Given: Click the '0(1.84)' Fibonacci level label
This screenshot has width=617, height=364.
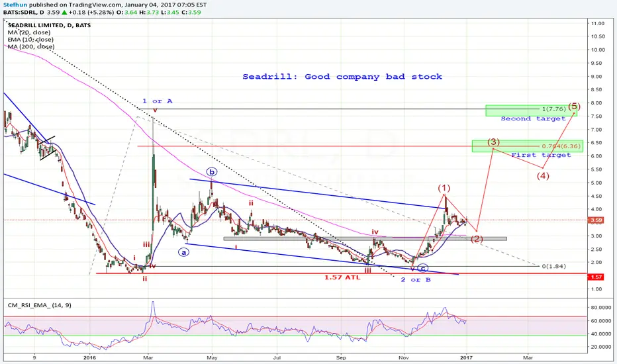Looking at the screenshot, I should pyautogui.click(x=553, y=267).
